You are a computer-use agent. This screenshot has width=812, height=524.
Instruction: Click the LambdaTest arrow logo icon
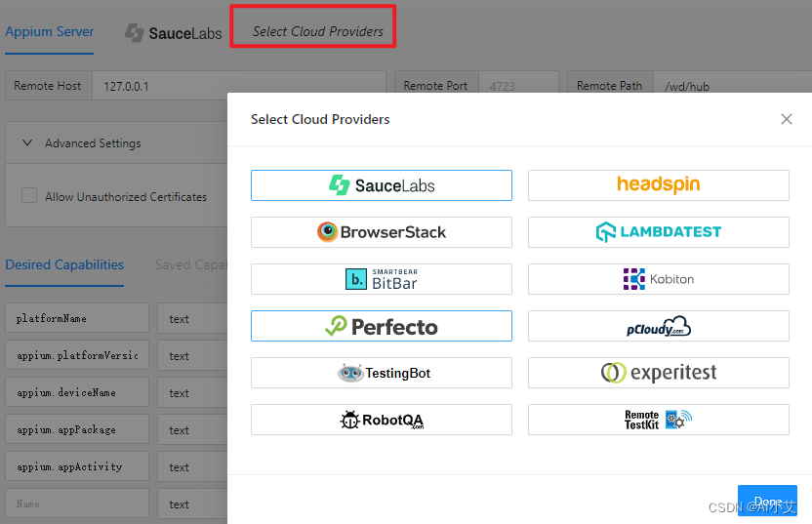click(605, 232)
